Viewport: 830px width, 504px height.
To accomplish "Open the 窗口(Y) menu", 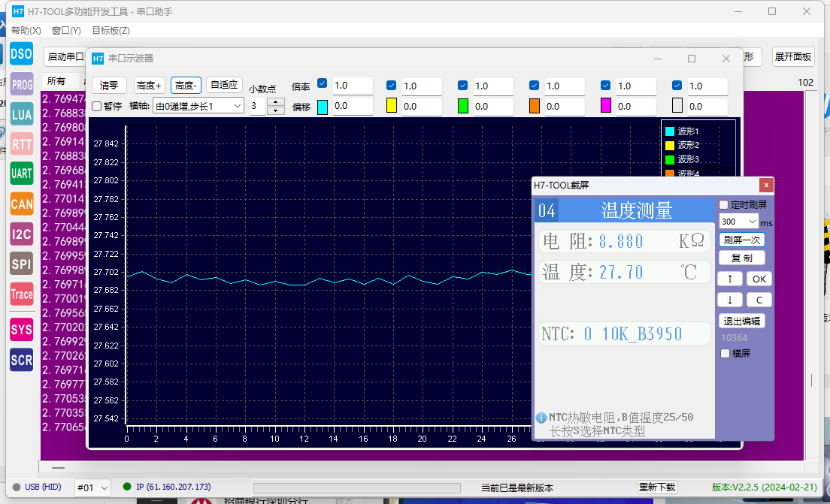I will [x=66, y=31].
